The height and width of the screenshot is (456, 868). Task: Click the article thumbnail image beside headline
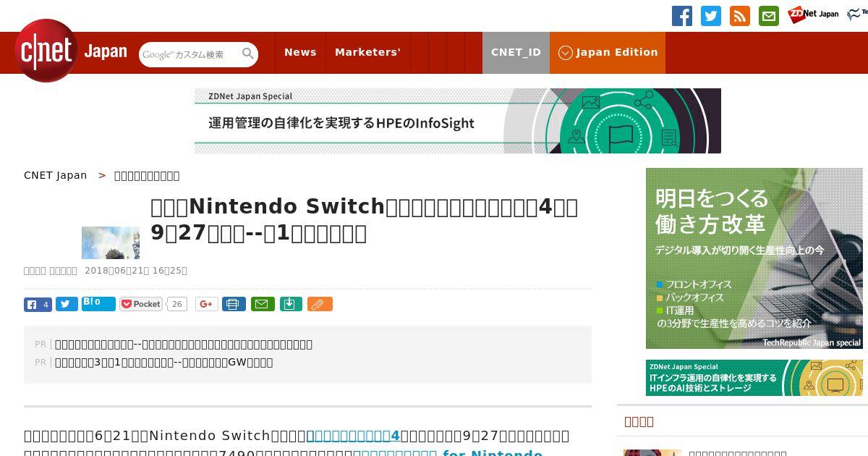tap(111, 242)
